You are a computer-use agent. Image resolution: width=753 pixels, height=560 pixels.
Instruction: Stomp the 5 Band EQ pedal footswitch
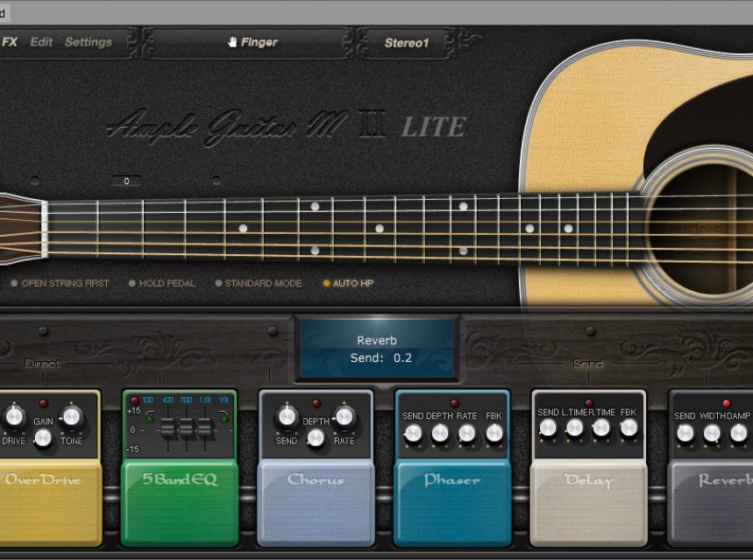pos(179,503)
